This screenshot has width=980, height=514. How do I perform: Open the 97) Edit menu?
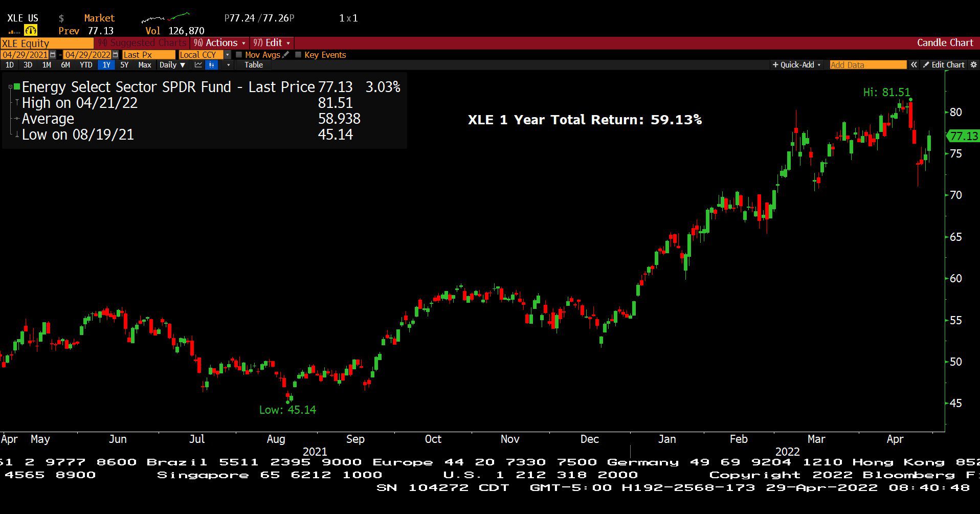pyautogui.click(x=272, y=43)
